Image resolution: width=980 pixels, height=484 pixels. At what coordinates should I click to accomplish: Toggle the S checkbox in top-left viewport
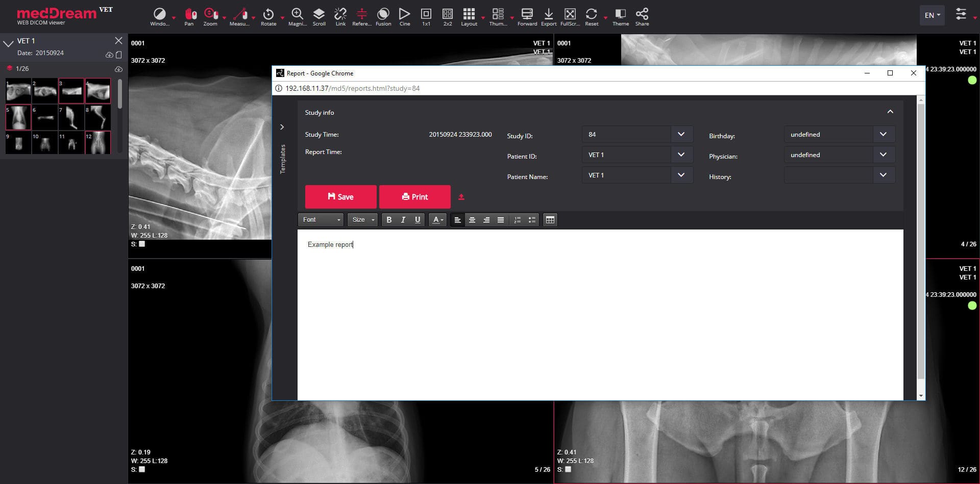click(x=142, y=244)
